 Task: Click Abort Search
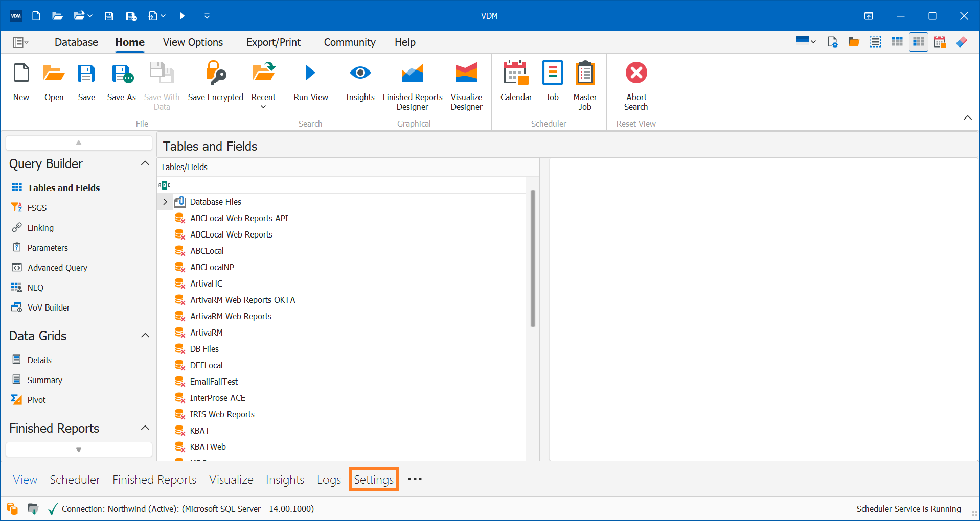point(636,86)
